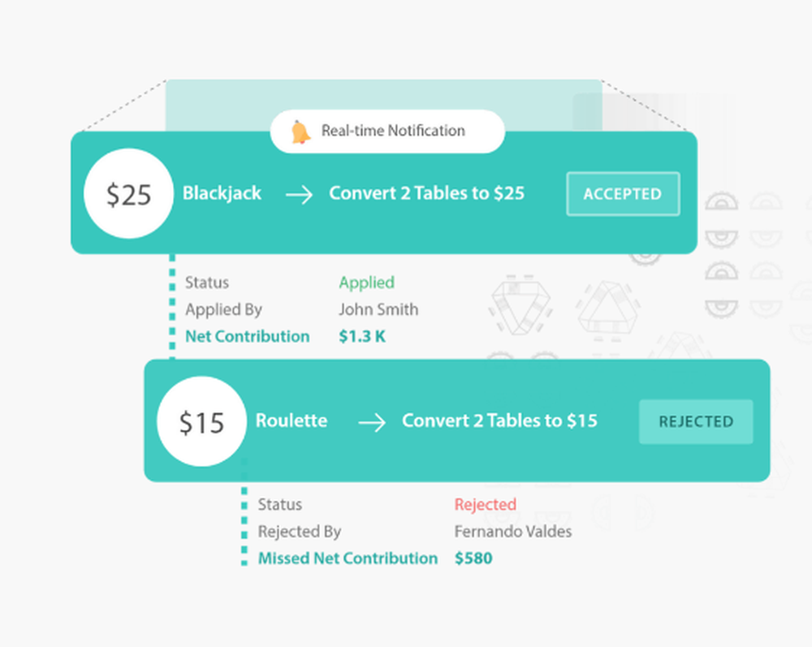Screen dimensions: 812x647
Task: Open the Convert 2 Tables to $25 recommendation
Action: coord(426,193)
